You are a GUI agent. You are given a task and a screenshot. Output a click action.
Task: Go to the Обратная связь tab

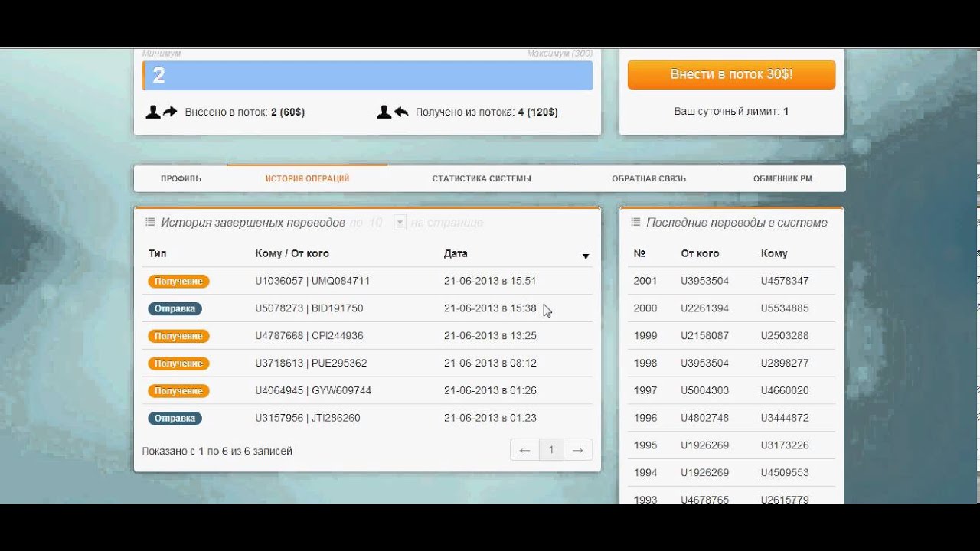pos(648,178)
